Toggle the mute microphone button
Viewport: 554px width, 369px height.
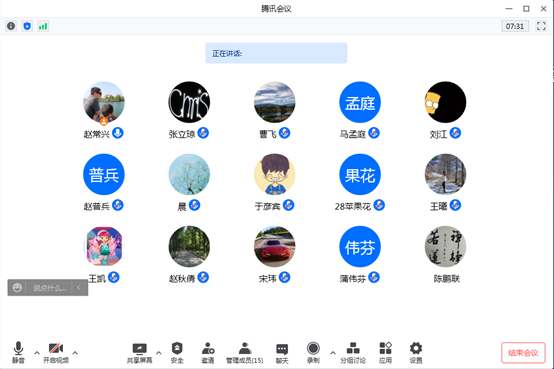pos(18,352)
